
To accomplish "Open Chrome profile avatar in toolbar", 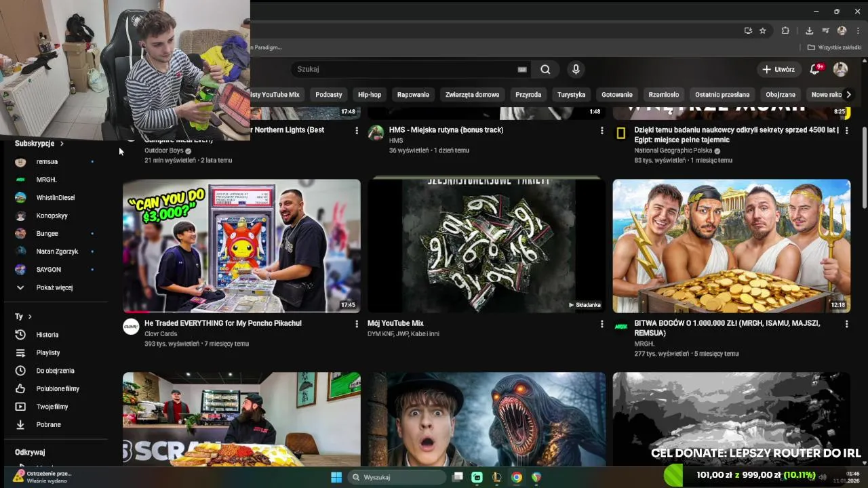I will pos(842,30).
